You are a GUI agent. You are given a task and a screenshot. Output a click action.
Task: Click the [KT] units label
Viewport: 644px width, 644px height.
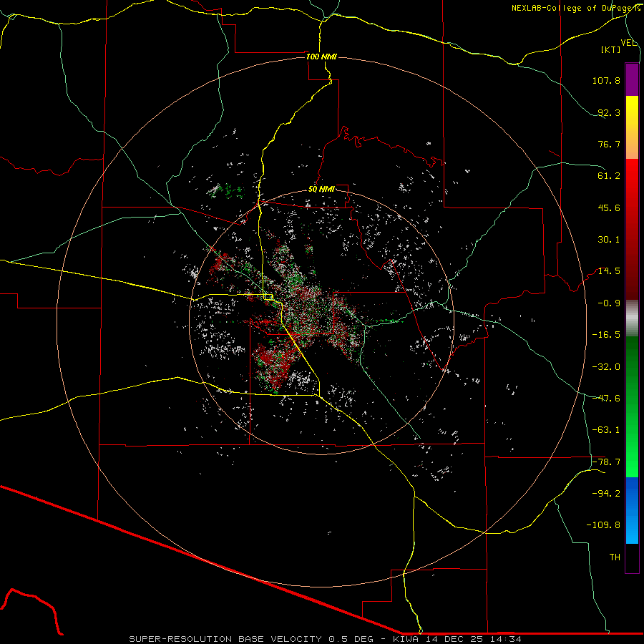(611, 49)
